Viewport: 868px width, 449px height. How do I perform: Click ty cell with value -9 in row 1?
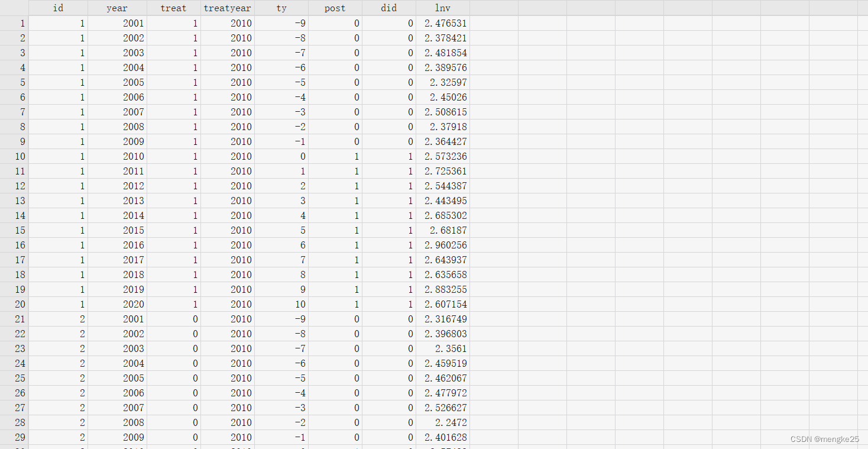[281, 23]
